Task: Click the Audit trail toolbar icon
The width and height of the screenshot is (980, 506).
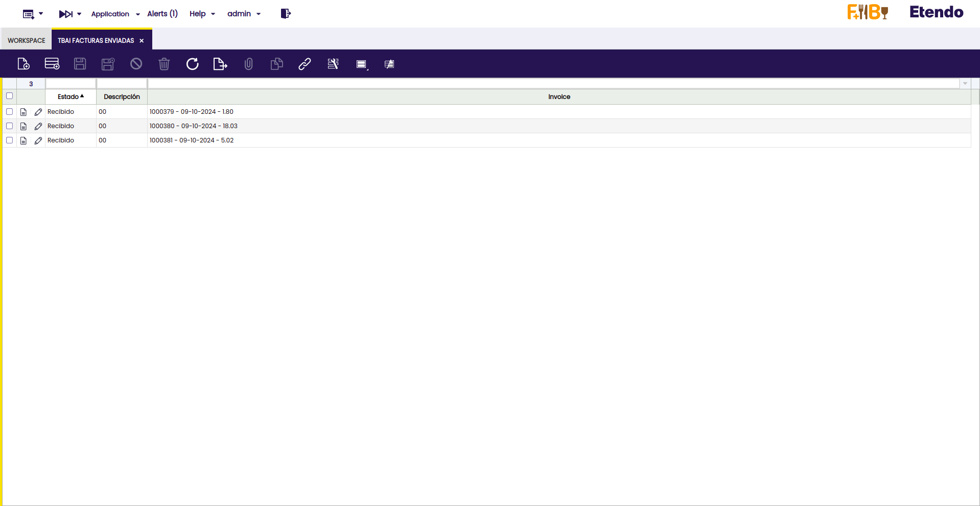Action: (333, 64)
